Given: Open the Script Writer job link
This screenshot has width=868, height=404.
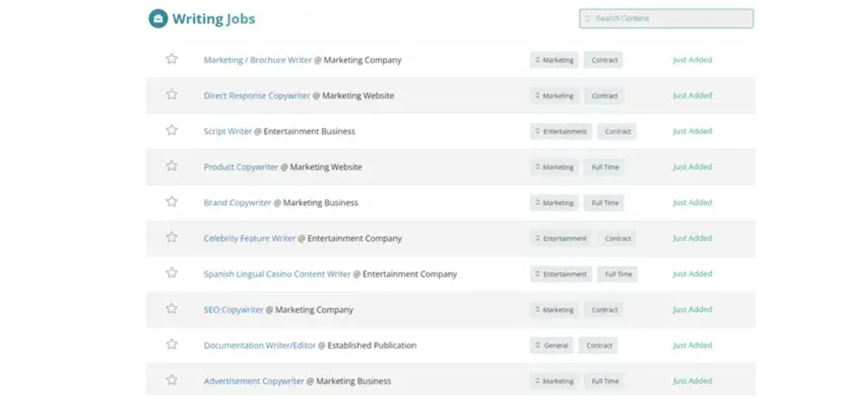Looking at the screenshot, I should click(227, 131).
